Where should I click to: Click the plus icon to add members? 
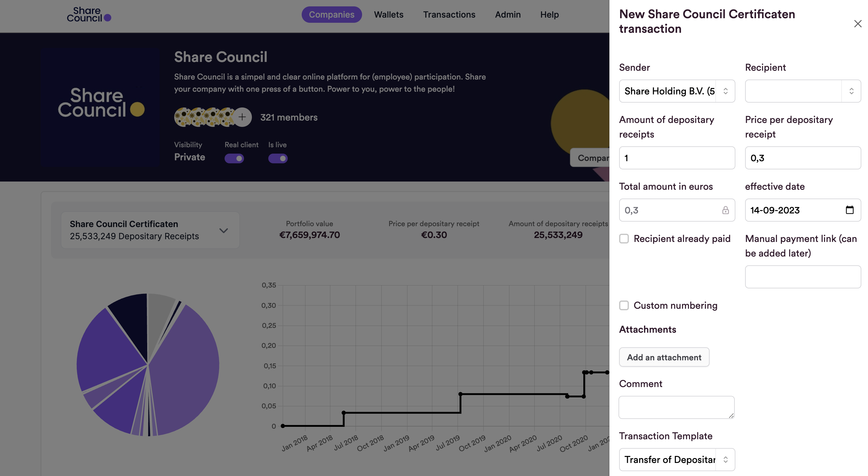(x=242, y=117)
